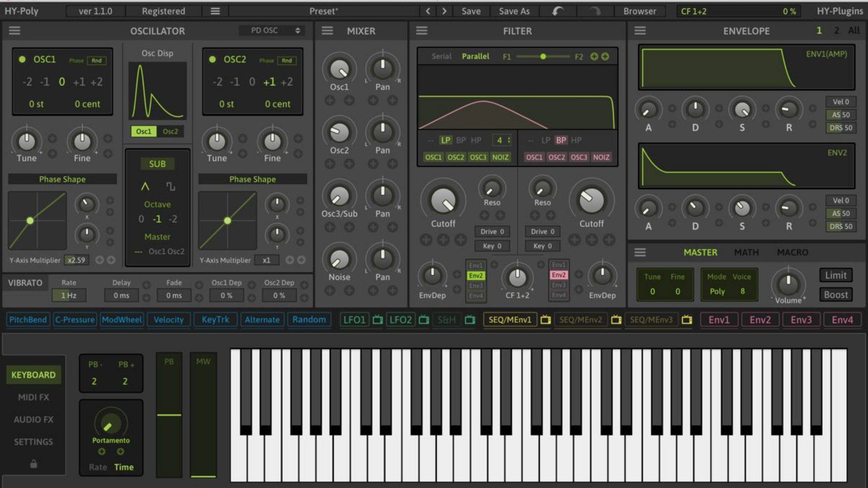Screen dimensions: 868x488
Task: Click the Save As button
Action: (514, 11)
